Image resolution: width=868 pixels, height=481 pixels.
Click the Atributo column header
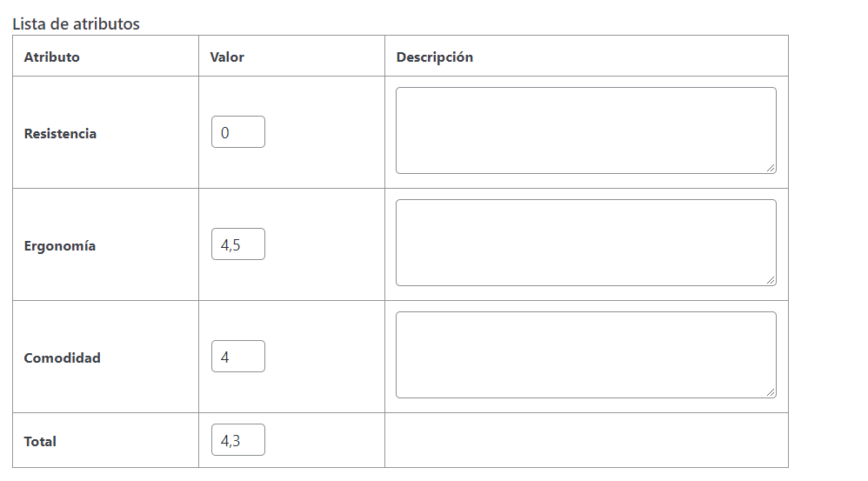pyautogui.click(x=51, y=57)
